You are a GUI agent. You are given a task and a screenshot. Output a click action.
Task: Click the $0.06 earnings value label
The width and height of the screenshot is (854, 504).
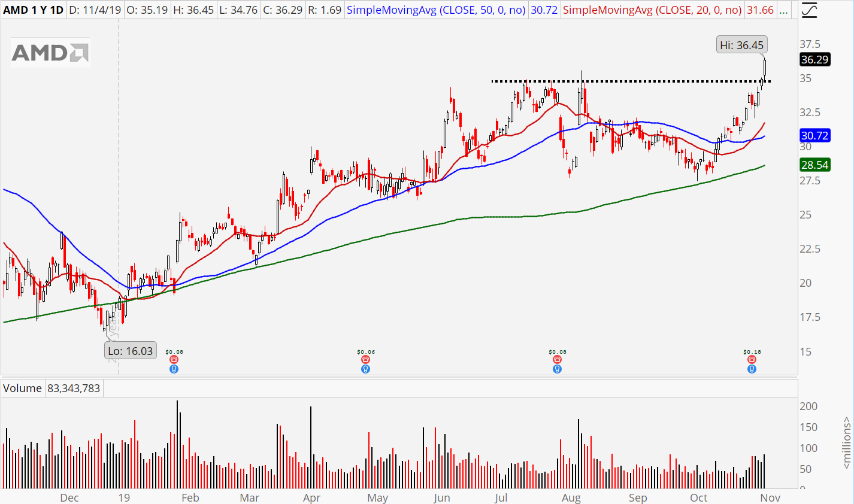pyautogui.click(x=366, y=352)
